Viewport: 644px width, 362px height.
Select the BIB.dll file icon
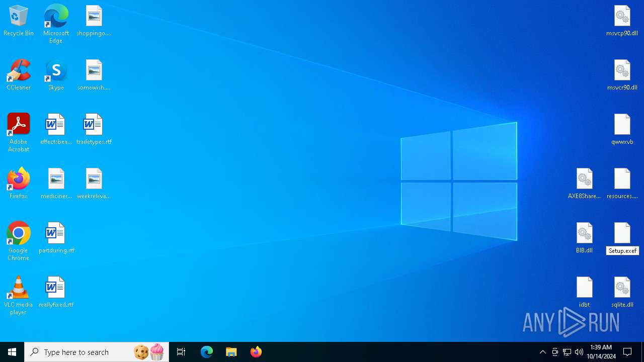point(584,238)
